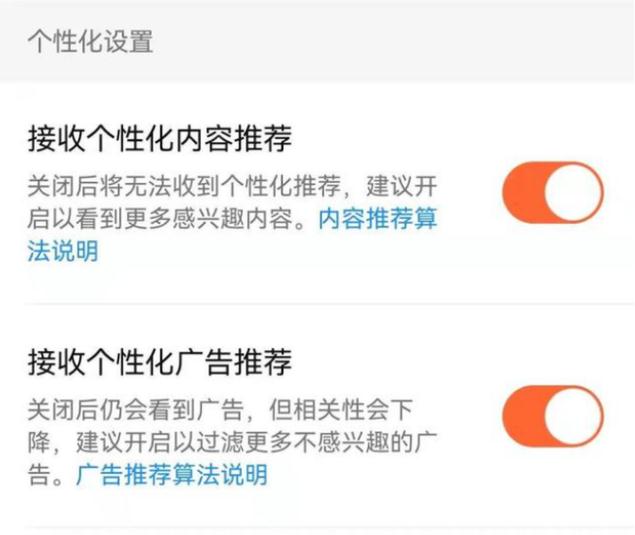Click the 内容推荐算 blue text
This screenshot has width=635, height=535.
coord(378,219)
